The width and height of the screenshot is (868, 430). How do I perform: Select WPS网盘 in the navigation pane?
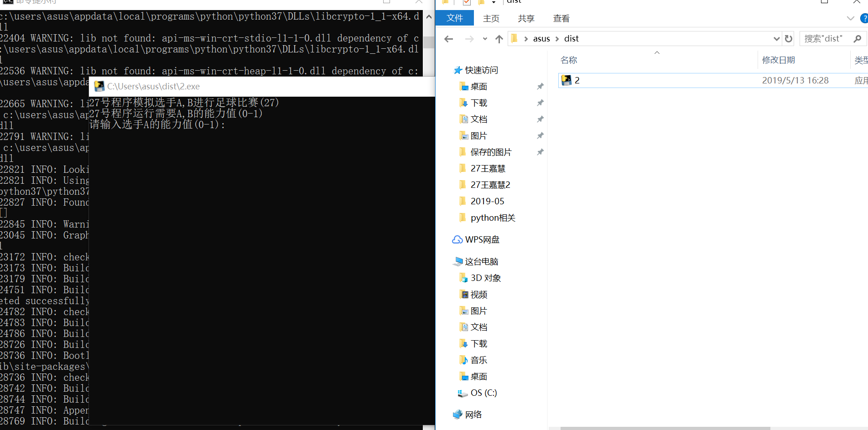pos(482,240)
